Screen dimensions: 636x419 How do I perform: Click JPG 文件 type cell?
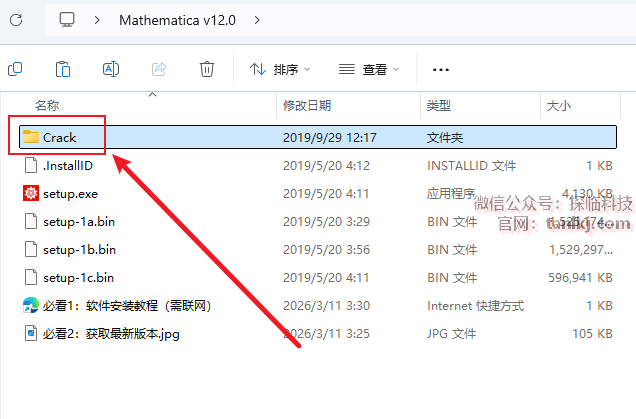(451, 333)
